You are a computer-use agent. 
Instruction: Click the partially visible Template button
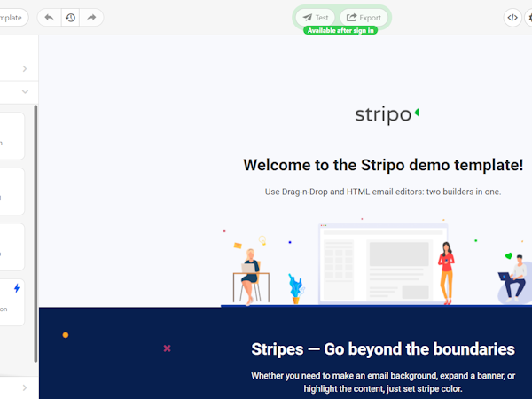(13, 18)
